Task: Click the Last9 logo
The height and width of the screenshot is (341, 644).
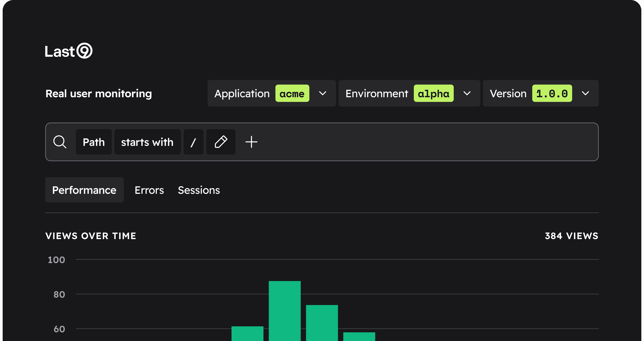Action: 69,51
